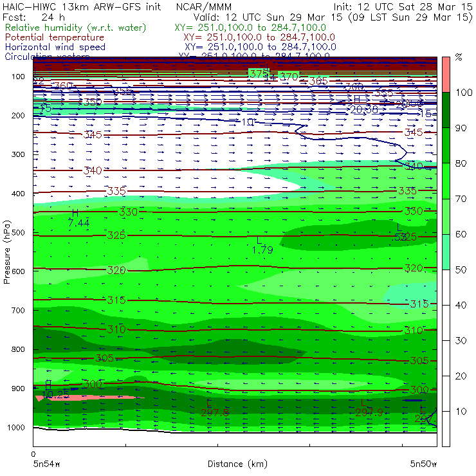
Task: Click the wind maximum value '7.44'
Action: 79,223
